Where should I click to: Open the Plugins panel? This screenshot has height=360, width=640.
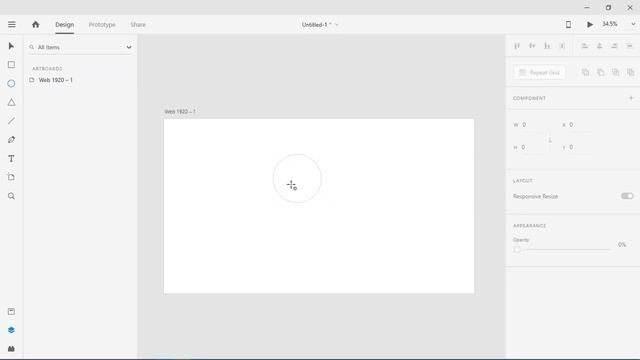tap(11, 349)
